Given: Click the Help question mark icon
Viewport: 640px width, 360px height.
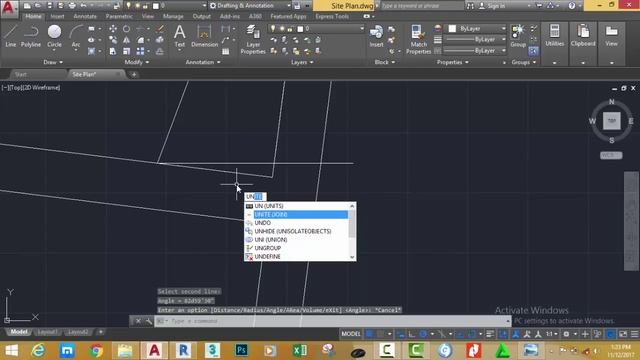Looking at the screenshot, I should click(572, 6).
